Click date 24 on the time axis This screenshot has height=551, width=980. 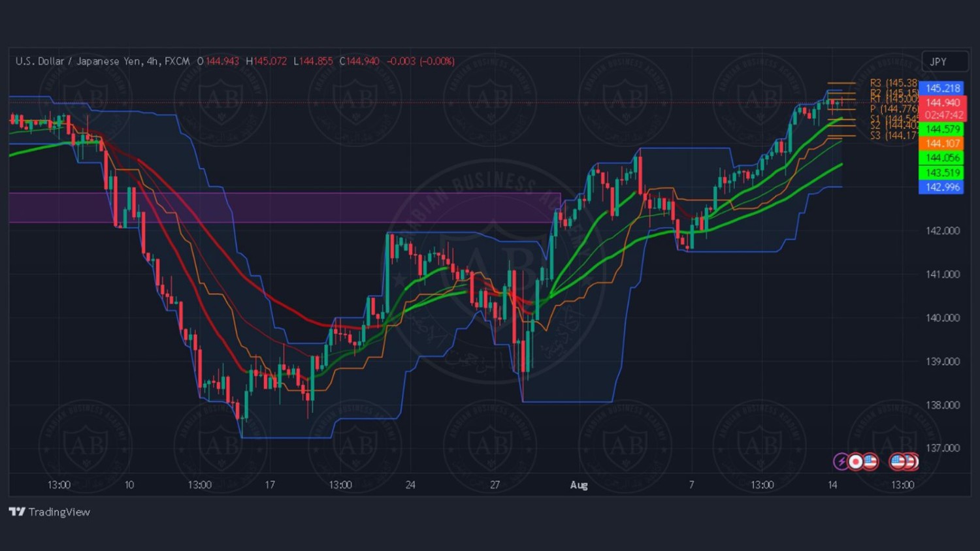click(x=410, y=485)
